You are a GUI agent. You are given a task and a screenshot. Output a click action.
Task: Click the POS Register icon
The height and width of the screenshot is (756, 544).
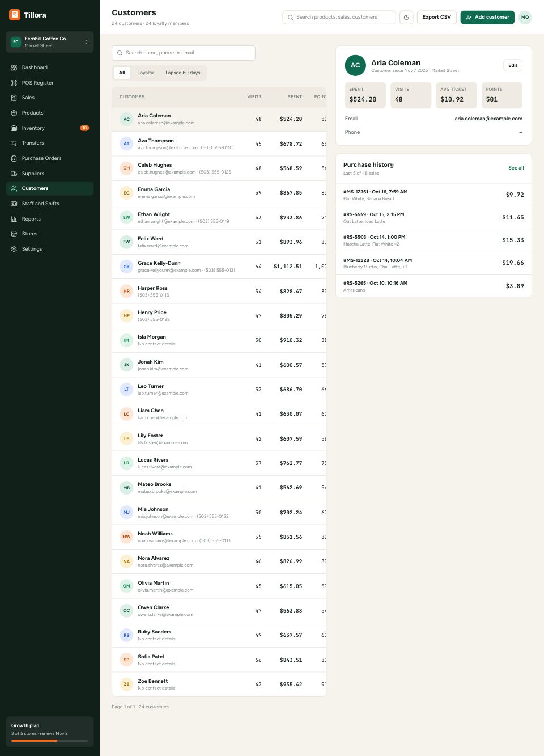click(14, 83)
